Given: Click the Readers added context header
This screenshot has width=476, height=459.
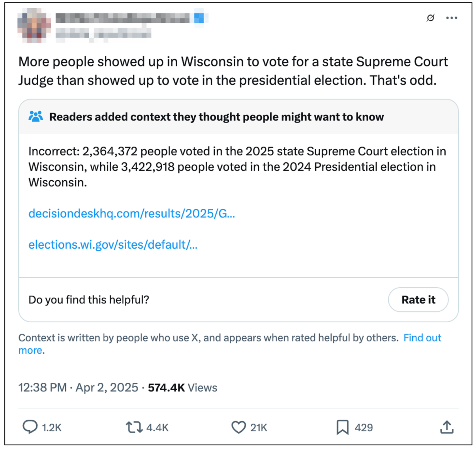Looking at the screenshot, I should click(x=216, y=117).
